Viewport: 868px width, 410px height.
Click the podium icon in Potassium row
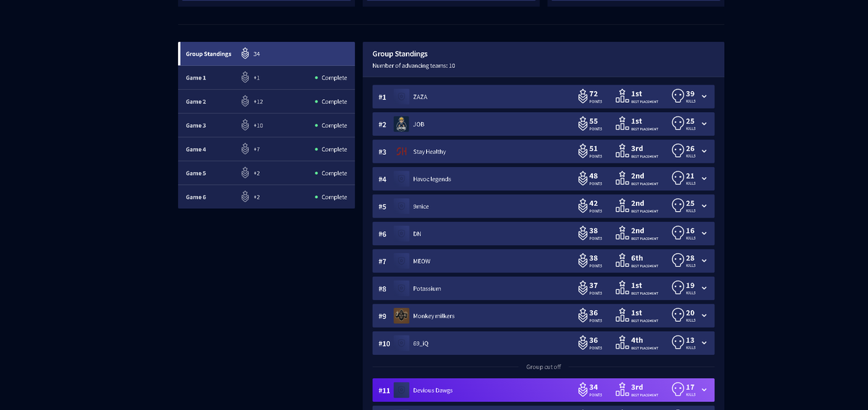(x=622, y=288)
